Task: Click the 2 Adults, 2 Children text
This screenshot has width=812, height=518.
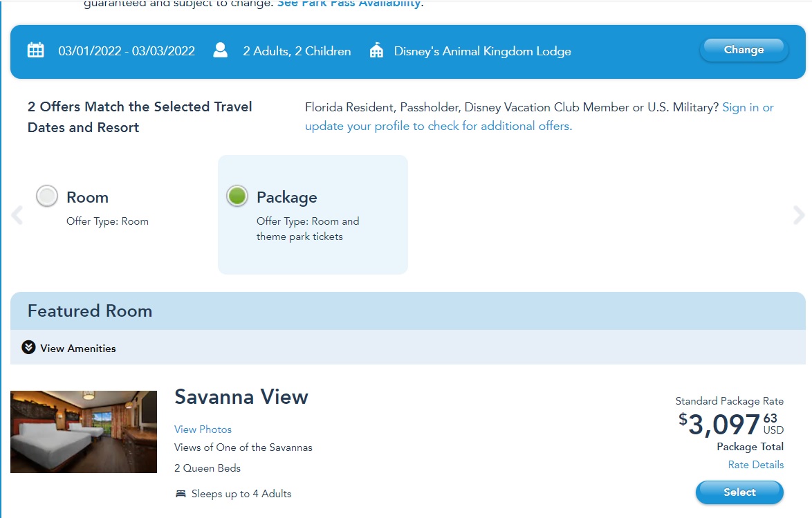Action: tap(297, 51)
